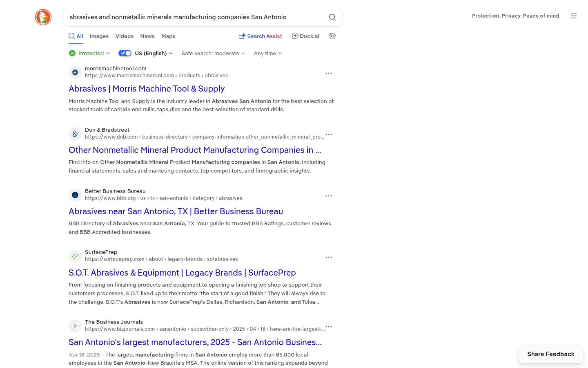
Task: Open the Any time filter dropdown
Action: tap(268, 53)
